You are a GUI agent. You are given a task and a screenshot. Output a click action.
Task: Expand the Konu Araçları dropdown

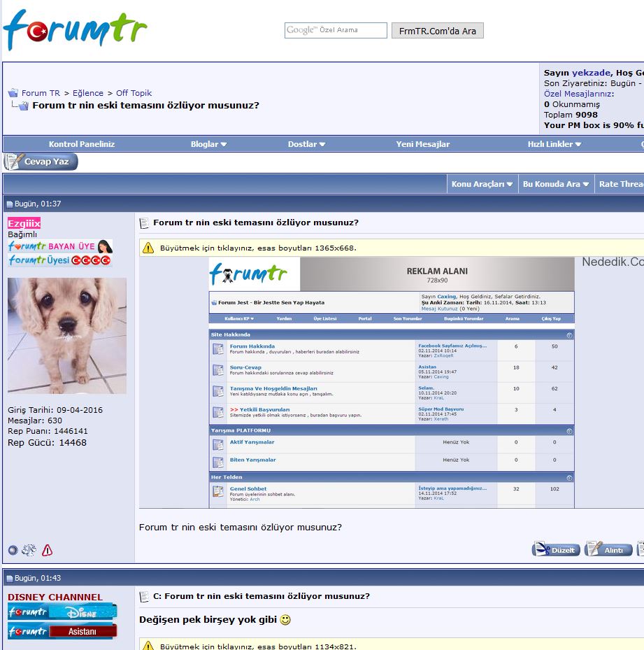(x=482, y=184)
